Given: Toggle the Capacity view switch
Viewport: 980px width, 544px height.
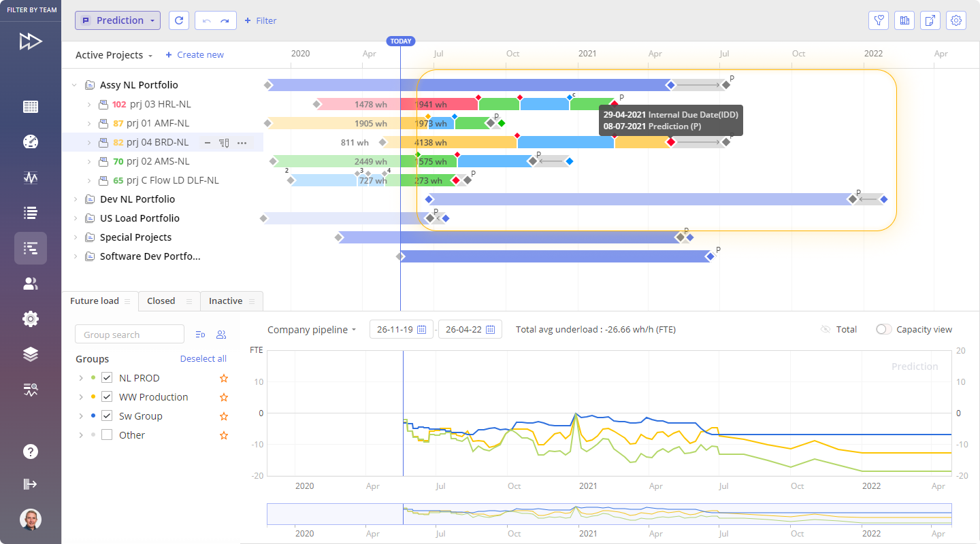Looking at the screenshot, I should tap(883, 329).
